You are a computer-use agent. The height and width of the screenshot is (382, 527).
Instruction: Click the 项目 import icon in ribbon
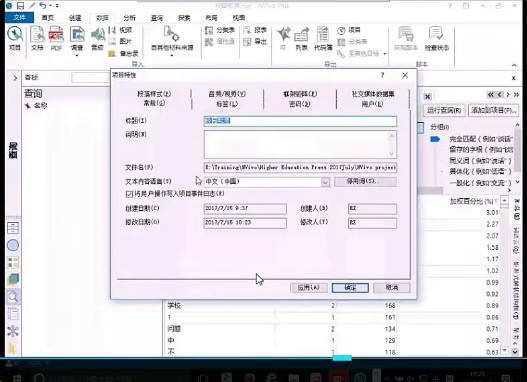pyautogui.click(x=14, y=39)
